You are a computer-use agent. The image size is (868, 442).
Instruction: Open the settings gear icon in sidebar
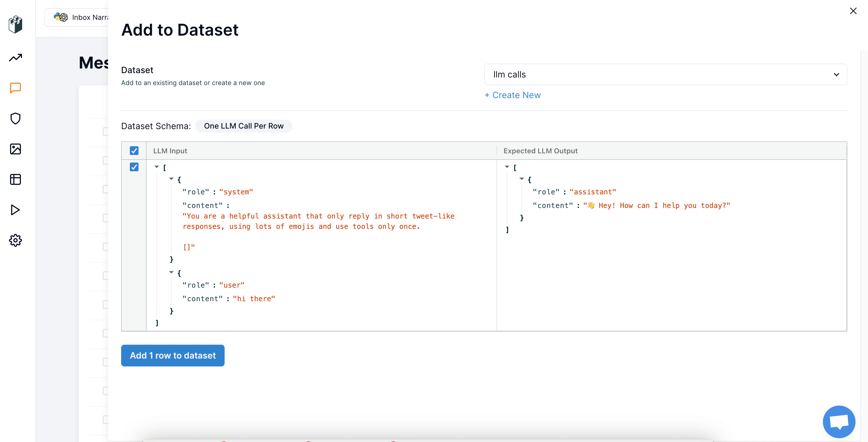pyautogui.click(x=15, y=240)
